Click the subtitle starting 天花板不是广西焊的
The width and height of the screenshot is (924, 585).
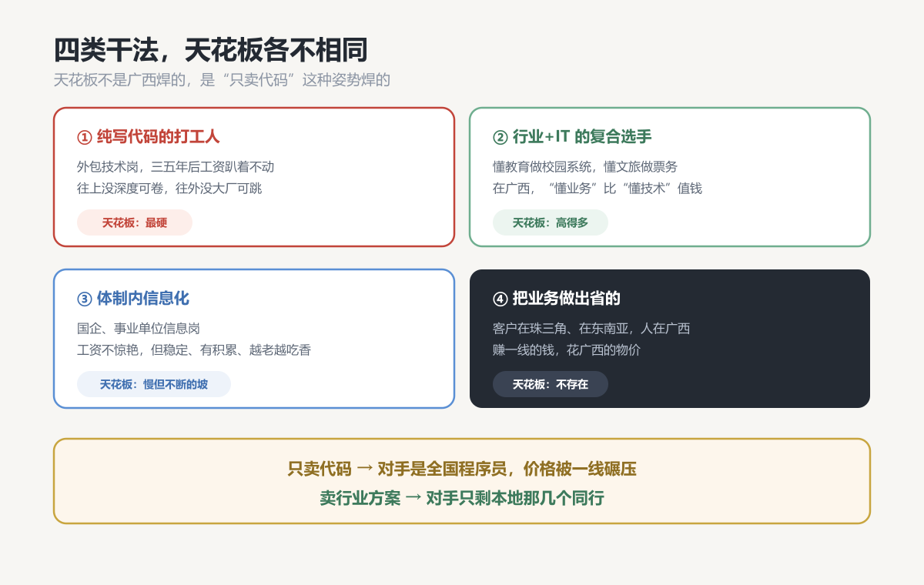tap(222, 80)
